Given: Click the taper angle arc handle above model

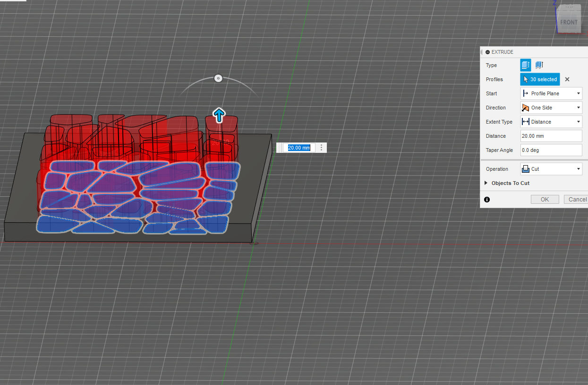Looking at the screenshot, I should click(218, 78).
